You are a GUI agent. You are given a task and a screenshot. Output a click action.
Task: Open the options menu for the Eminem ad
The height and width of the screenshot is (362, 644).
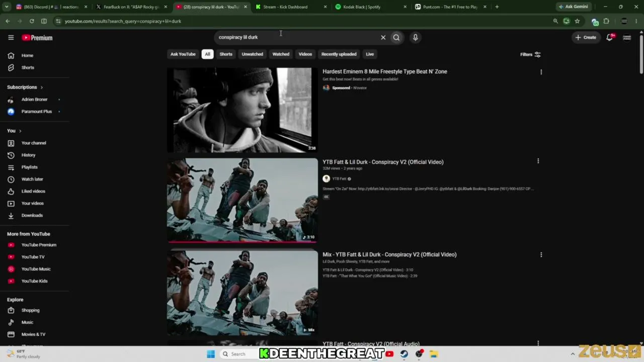click(x=541, y=72)
